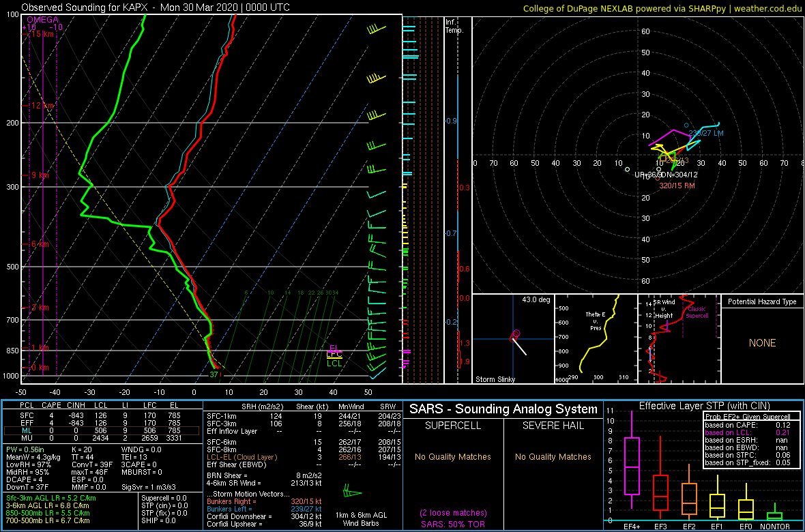Viewport: 805px width, 532px height.
Task: Click the 6 km height label
Action: pos(40,244)
